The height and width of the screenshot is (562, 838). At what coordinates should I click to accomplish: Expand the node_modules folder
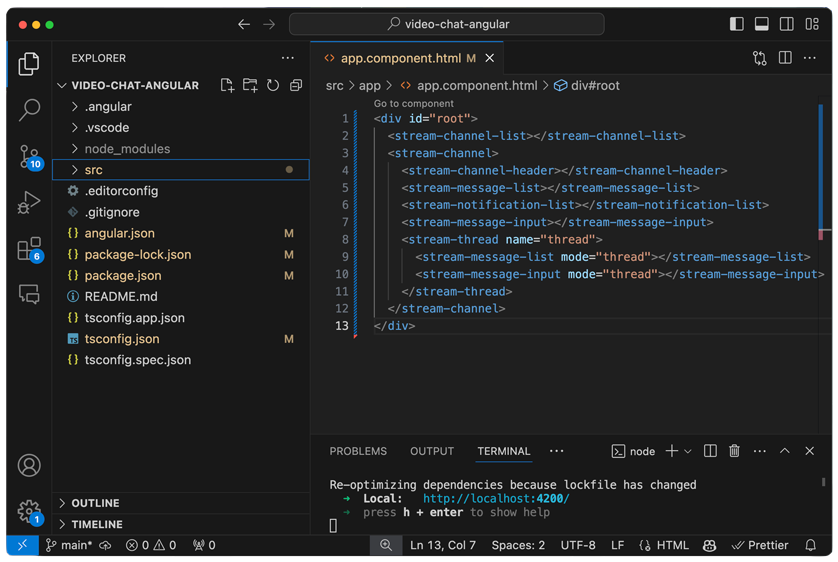coord(181,149)
